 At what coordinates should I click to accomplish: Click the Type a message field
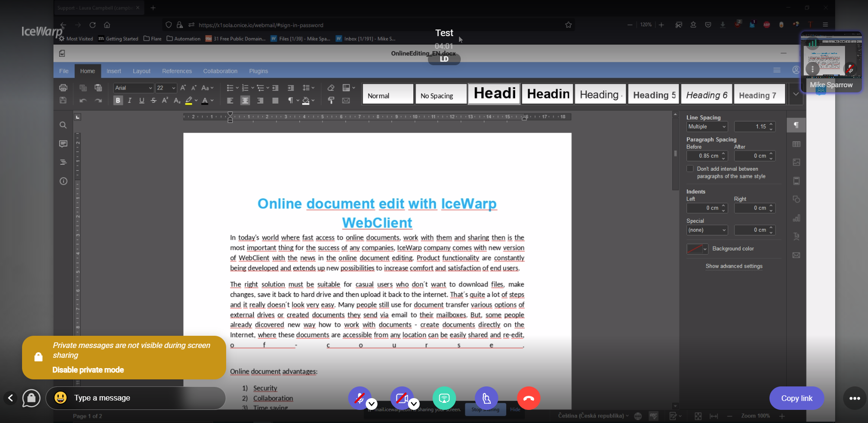(x=136, y=398)
